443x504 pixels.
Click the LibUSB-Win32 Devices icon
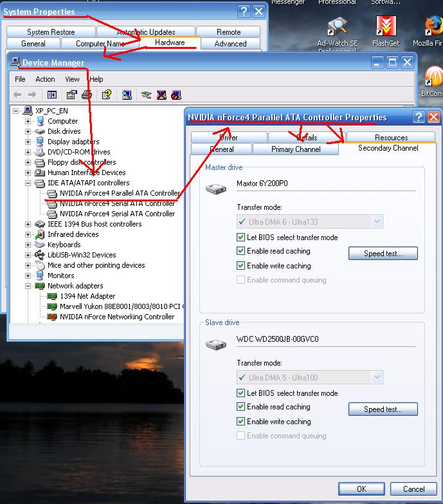pyautogui.click(x=40, y=255)
